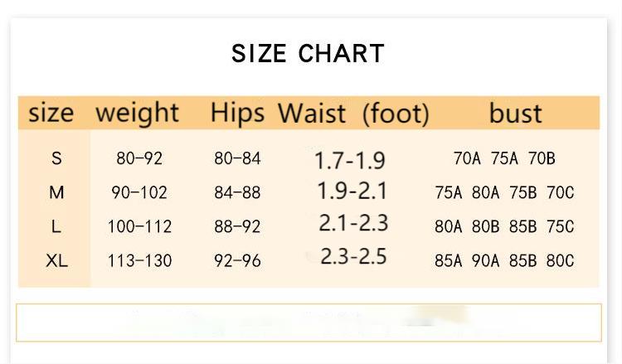Click the SIZE CHART title text

[308, 53]
